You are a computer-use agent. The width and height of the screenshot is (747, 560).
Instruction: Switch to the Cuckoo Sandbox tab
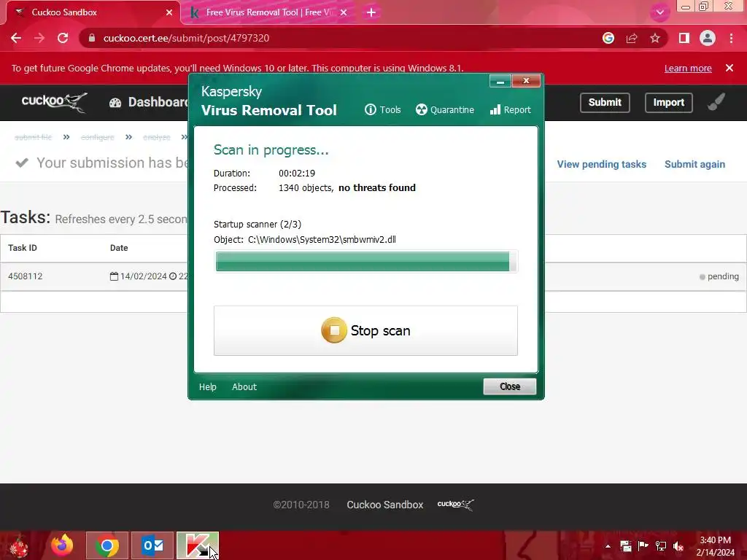(90, 12)
